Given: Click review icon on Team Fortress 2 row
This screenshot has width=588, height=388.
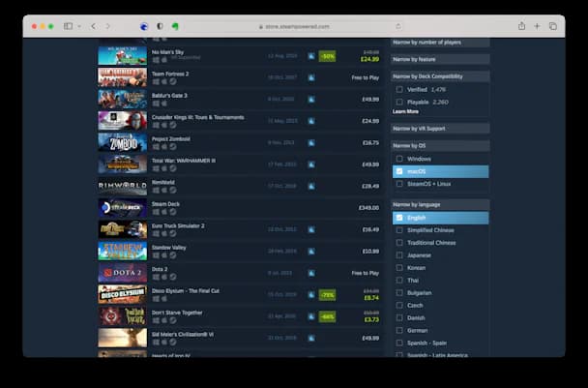Looking at the screenshot, I should [311, 77].
